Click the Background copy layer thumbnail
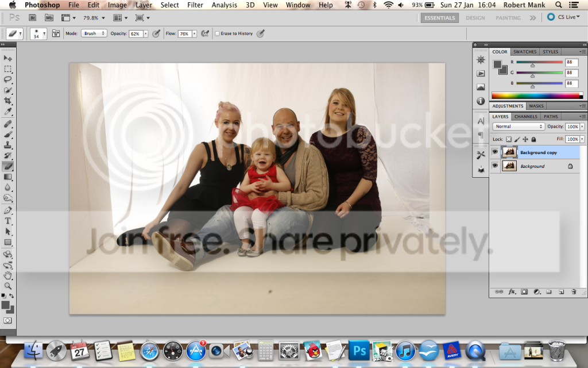588x368 pixels. pos(509,152)
